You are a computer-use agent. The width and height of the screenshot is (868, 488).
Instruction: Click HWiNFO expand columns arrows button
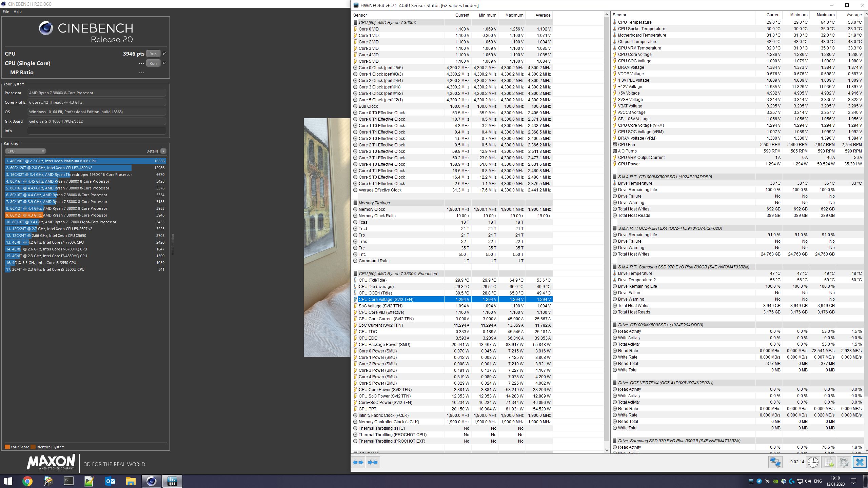click(x=358, y=462)
